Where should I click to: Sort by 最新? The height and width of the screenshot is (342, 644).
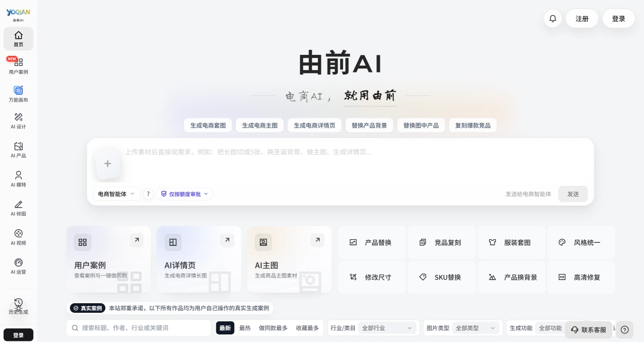pos(225,328)
